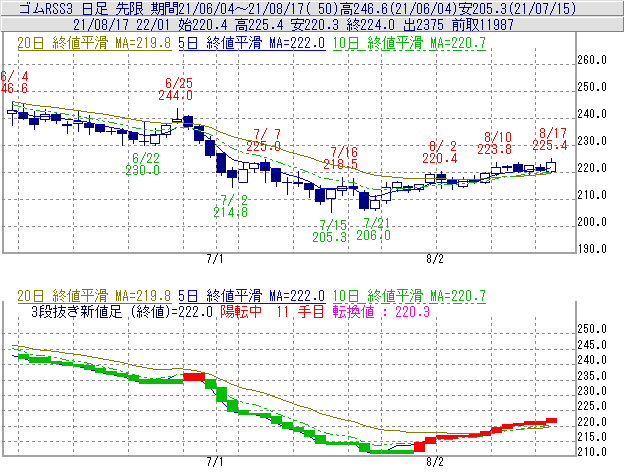
Task: Click the 8/2 date label under top chart
Action: tap(435, 259)
